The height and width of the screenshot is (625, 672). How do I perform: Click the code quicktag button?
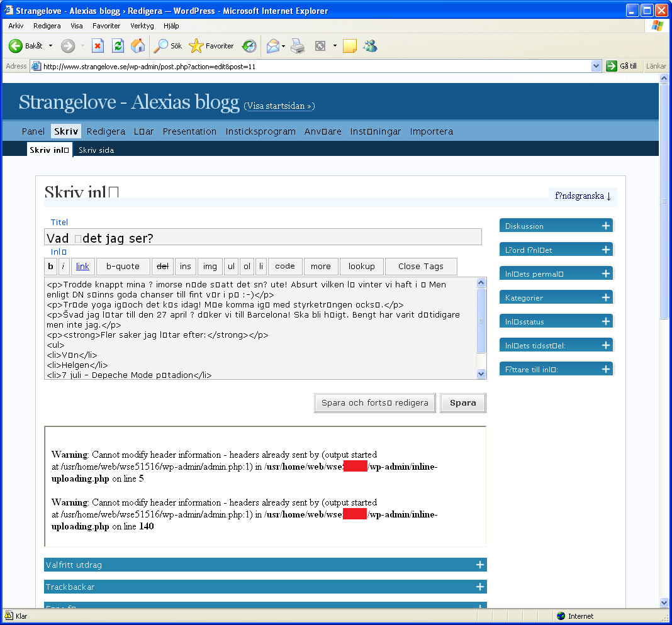(285, 266)
